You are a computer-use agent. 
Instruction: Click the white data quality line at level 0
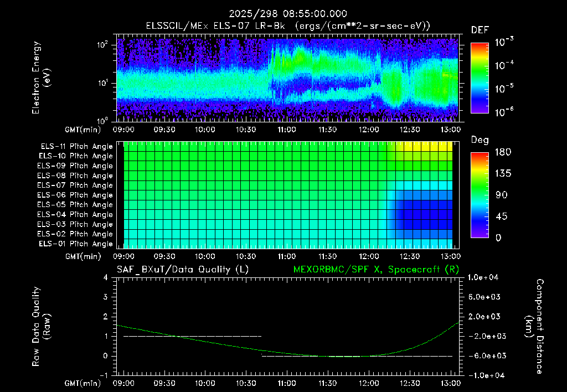tap(357, 356)
